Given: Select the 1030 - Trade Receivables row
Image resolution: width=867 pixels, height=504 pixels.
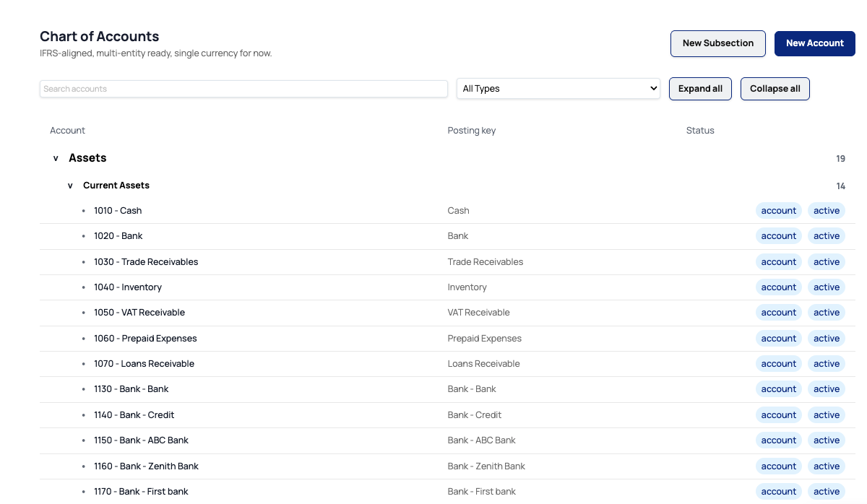Looking at the screenshot, I should [x=146, y=261].
